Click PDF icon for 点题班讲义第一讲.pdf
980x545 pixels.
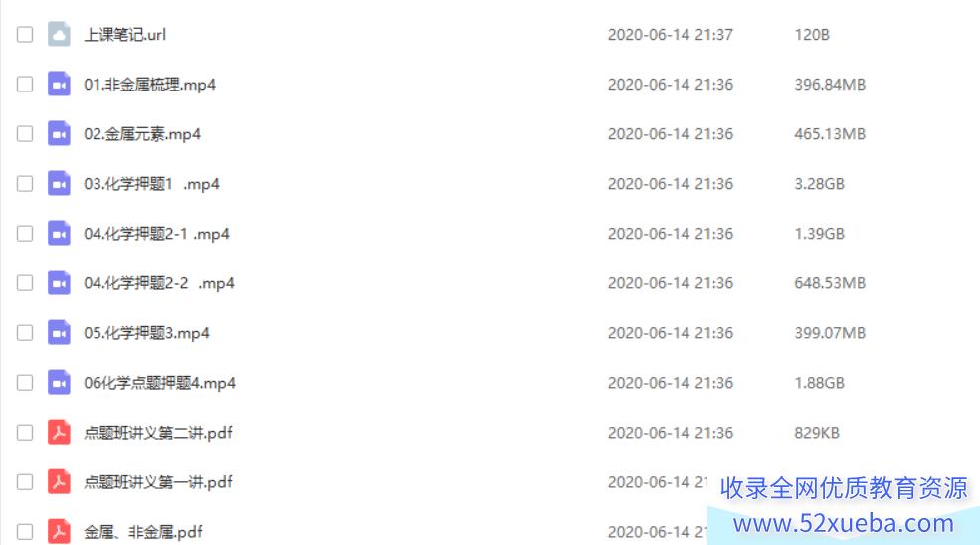tap(59, 482)
